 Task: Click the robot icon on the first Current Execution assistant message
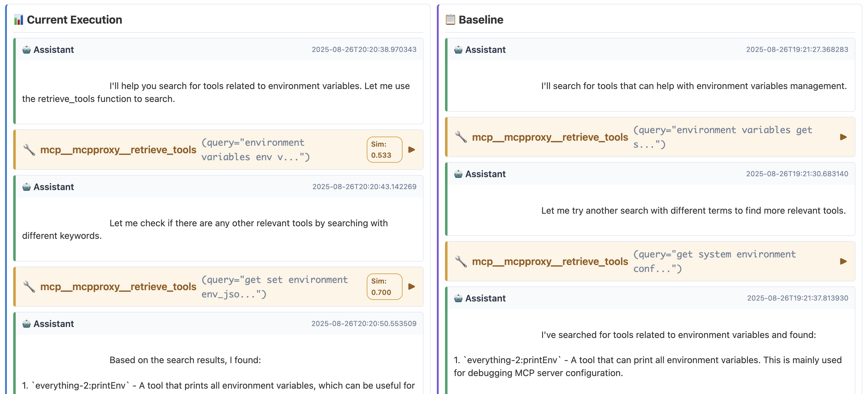(x=26, y=49)
